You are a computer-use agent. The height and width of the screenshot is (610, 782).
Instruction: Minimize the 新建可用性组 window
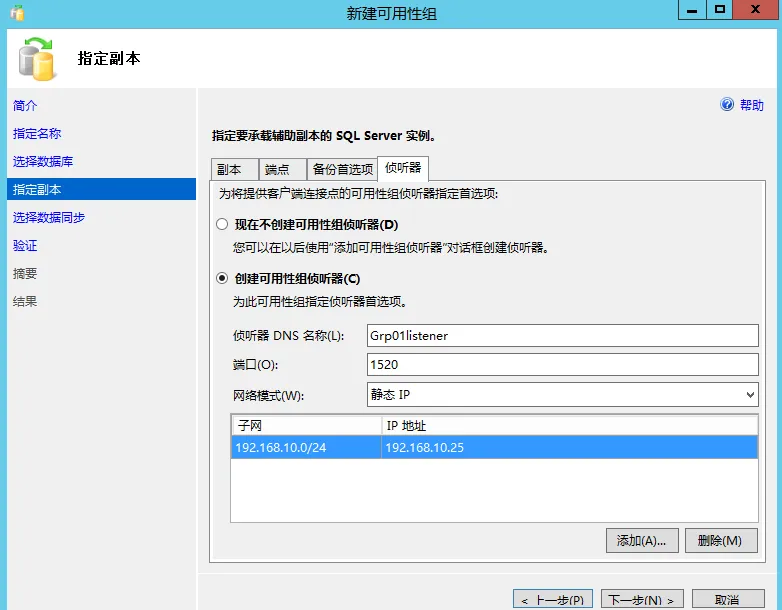click(692, 9)
